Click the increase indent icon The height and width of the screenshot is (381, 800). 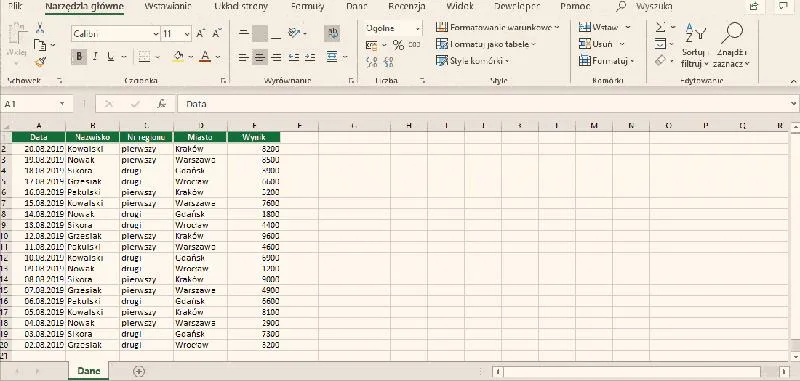310,57
